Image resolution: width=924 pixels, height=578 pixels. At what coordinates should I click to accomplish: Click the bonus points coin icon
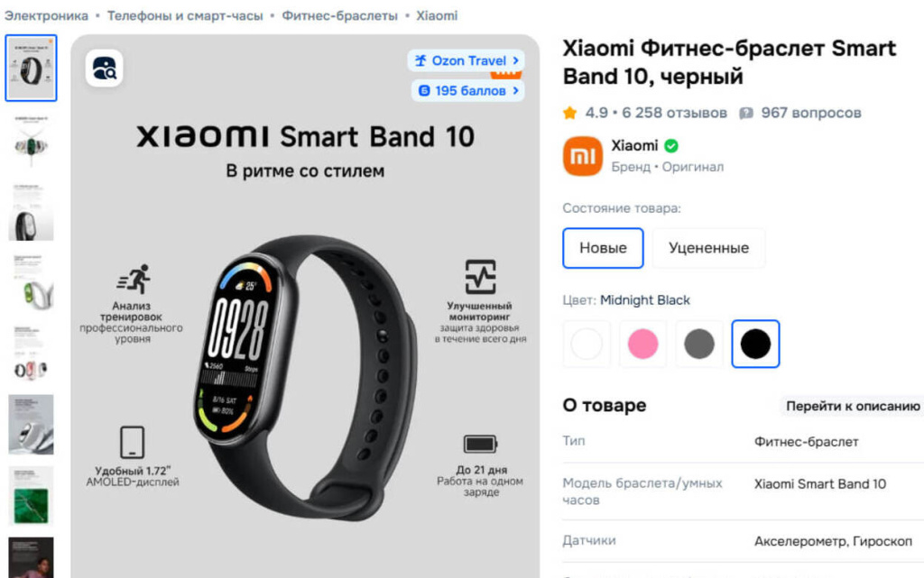pos(424,91)
